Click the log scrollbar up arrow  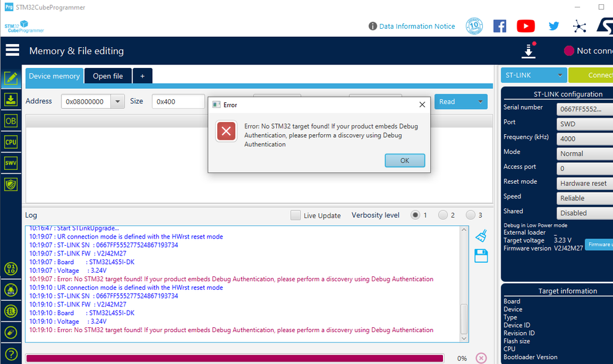click(464, 230)
